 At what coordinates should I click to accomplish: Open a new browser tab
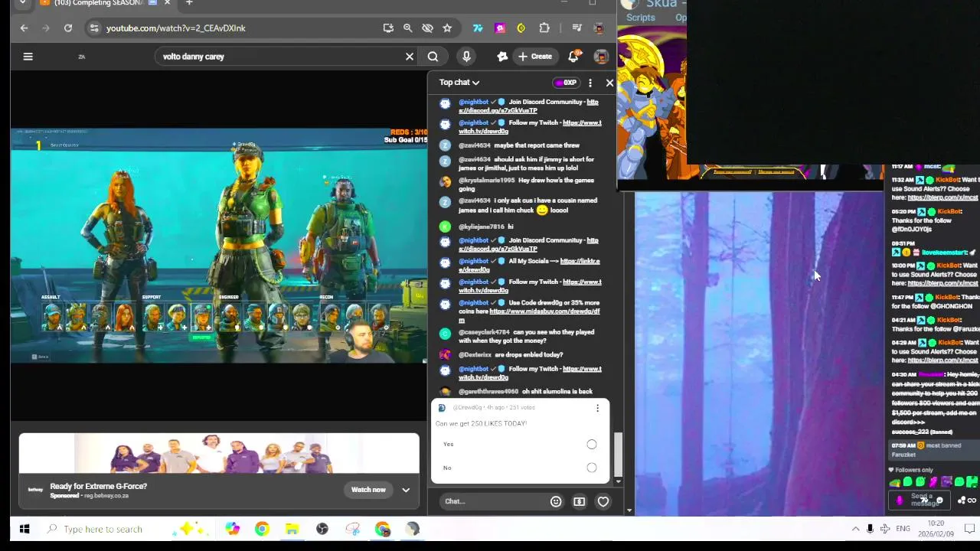[x=189, y=3]
